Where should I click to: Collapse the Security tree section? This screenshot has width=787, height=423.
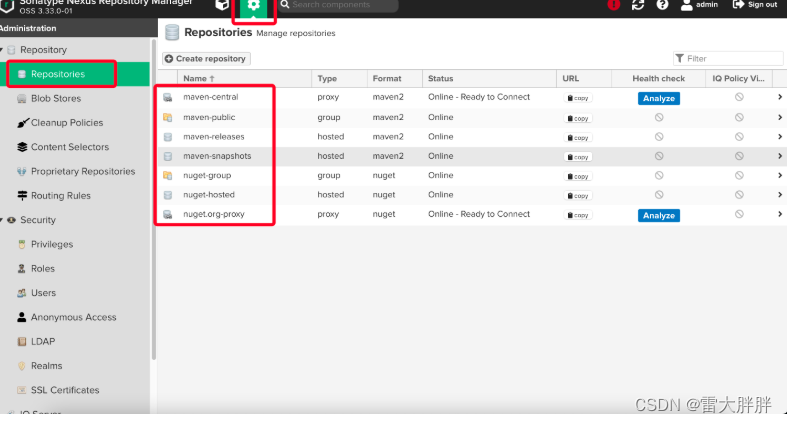point(2,220)
